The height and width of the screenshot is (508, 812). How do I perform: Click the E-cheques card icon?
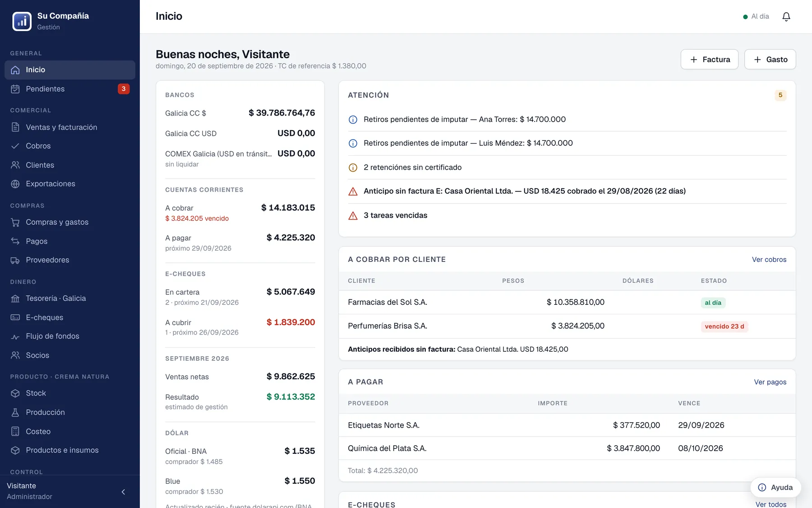point(15,317)
